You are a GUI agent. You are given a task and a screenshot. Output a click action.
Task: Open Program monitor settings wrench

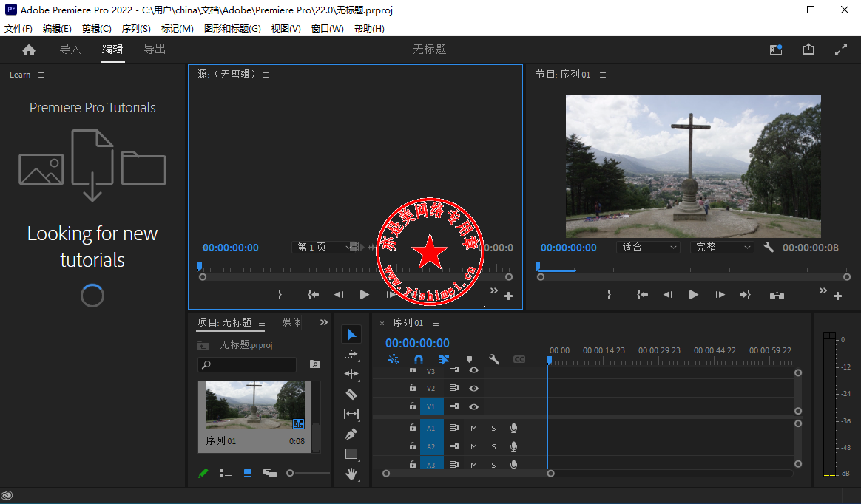pos(769,248)
